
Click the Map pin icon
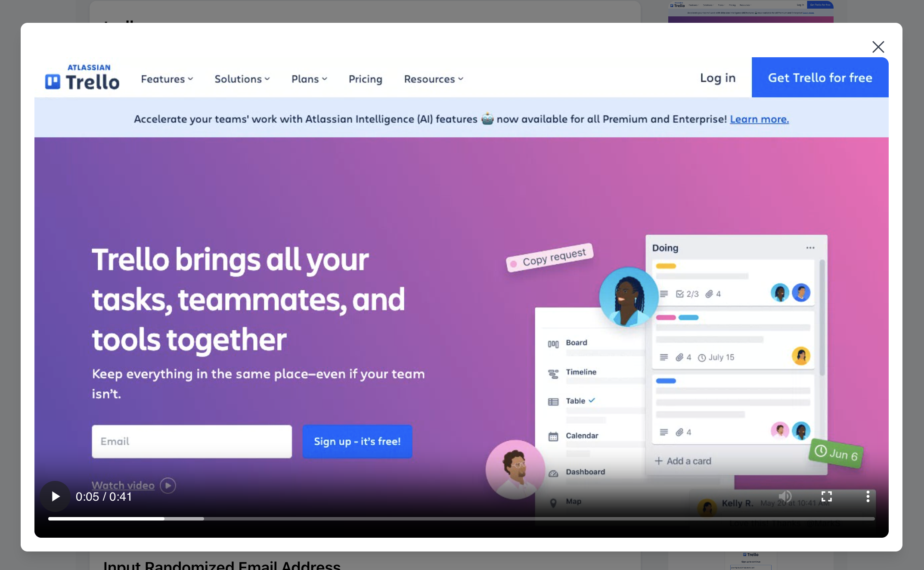[x=553, y=503]
